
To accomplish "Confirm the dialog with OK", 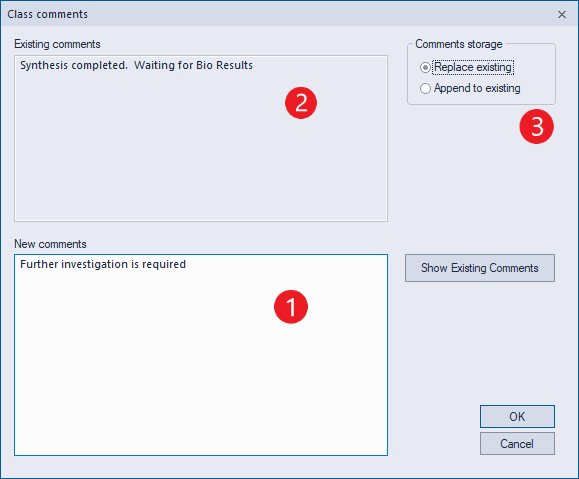I will [517, 417].
